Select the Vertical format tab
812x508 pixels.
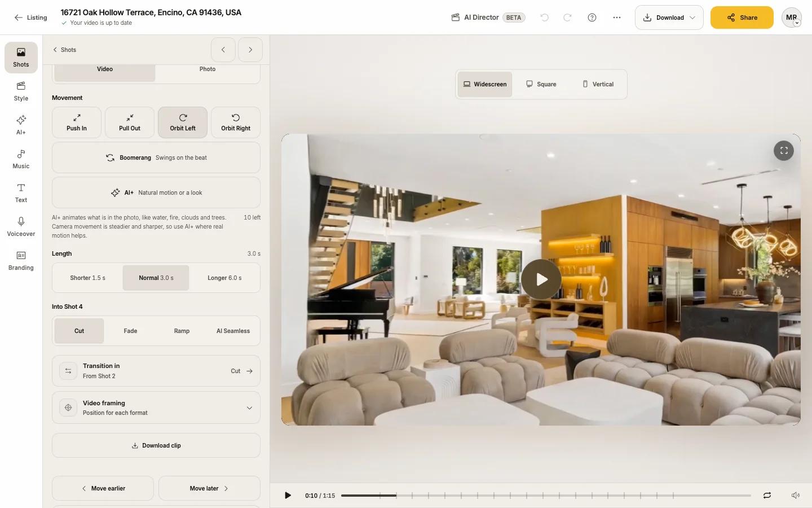tap(598, 84)
